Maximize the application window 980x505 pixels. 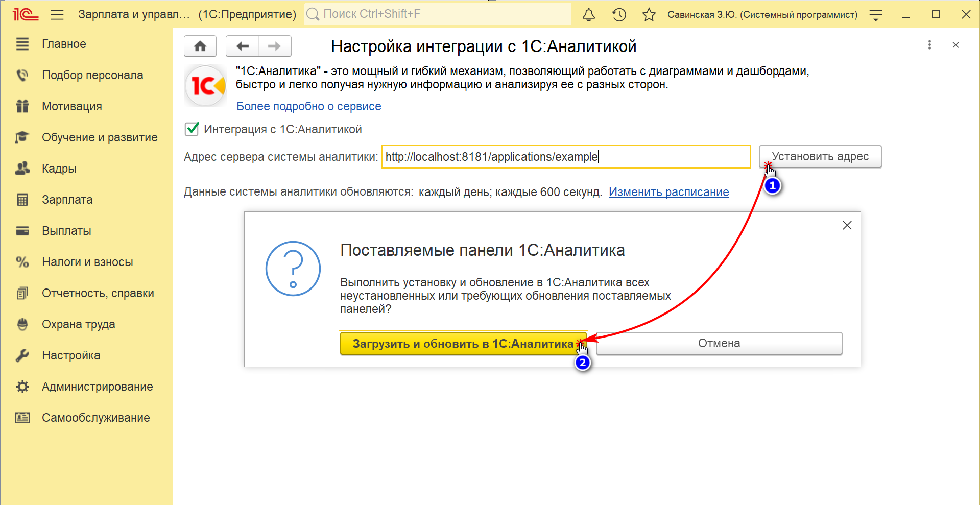936,14
